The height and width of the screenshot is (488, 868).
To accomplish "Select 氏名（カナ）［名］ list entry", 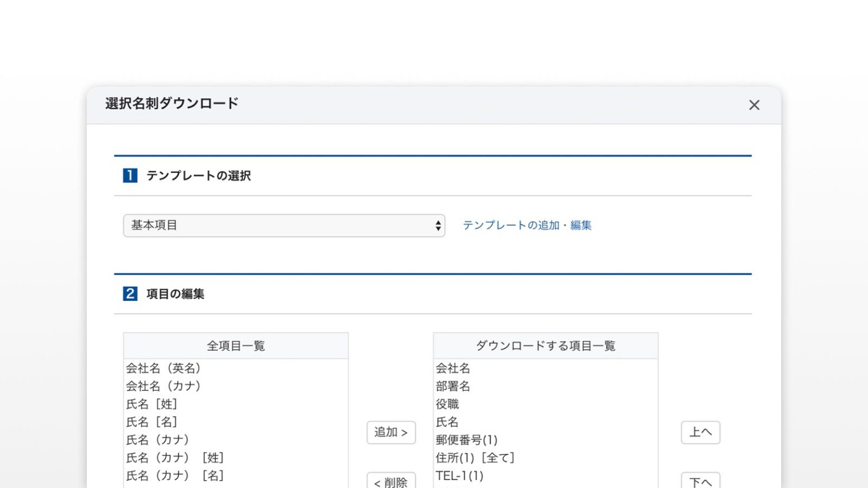I will point(235,476).
